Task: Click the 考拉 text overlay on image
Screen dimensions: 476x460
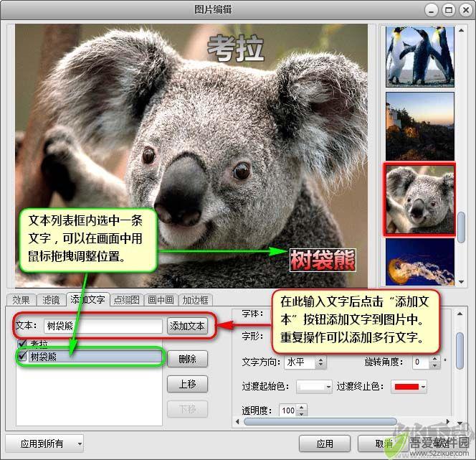Action: (x=236, y=47)
